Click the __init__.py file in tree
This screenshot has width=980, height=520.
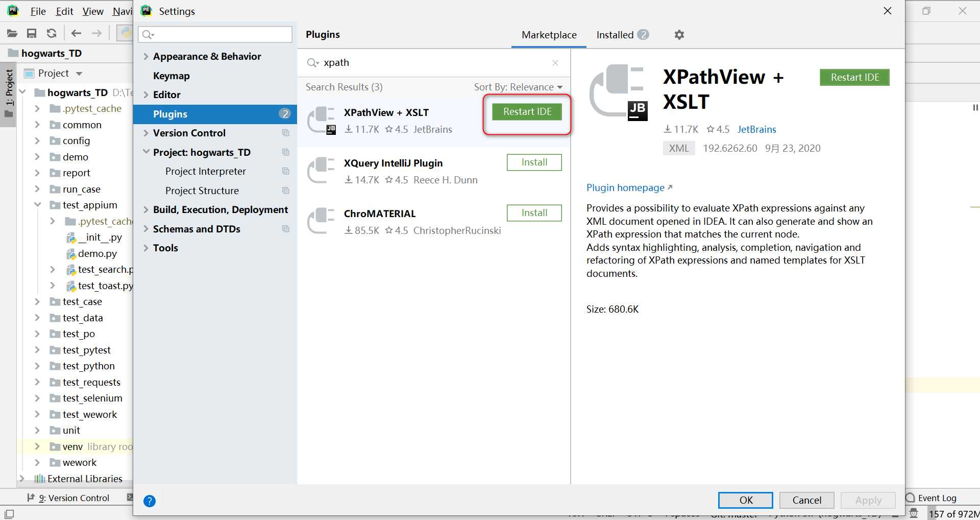point(100,238)
